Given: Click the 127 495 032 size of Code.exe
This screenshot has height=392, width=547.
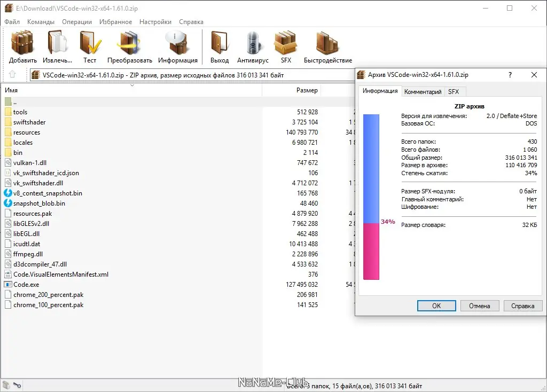Looking at the screenshot, I should [x=302, y=284].
